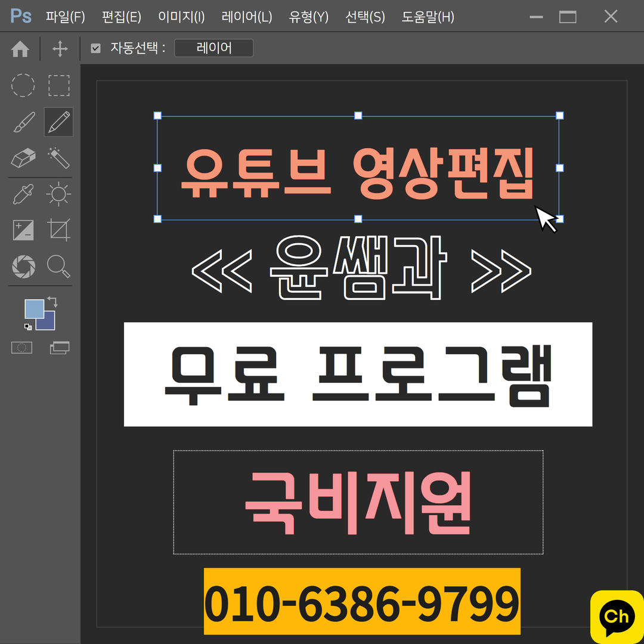Image resolution: width=644 pixels, height=644 pixels.
Task: Open the 파일(F) menu
Action: 66,17
